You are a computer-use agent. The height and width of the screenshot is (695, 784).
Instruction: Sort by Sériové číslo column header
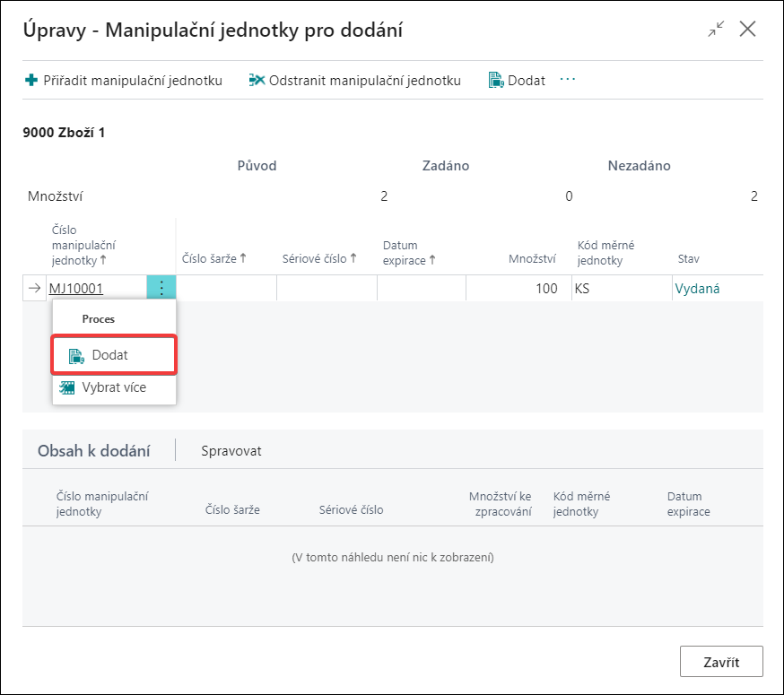319,258
